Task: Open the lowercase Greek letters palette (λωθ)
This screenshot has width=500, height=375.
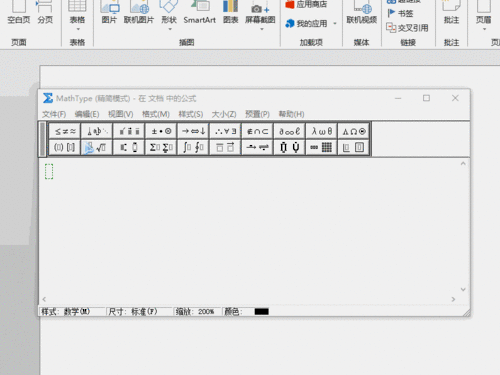Action: pyautogui.click(x=322, y=131)
